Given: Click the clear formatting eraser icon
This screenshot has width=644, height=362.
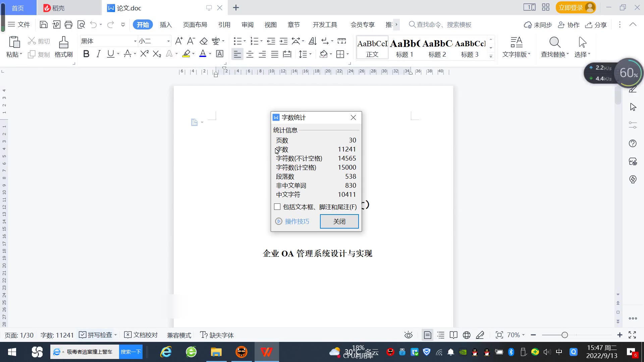Looking at the screenshot, I should click(x=204, y=41).
